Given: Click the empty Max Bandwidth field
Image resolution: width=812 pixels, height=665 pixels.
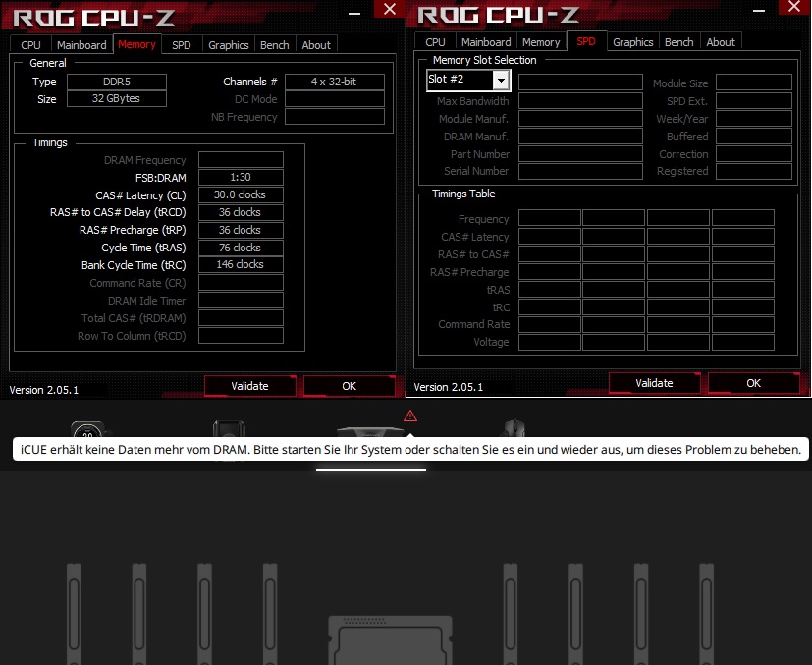Looking at the screenshot, I should click(580, 100).
